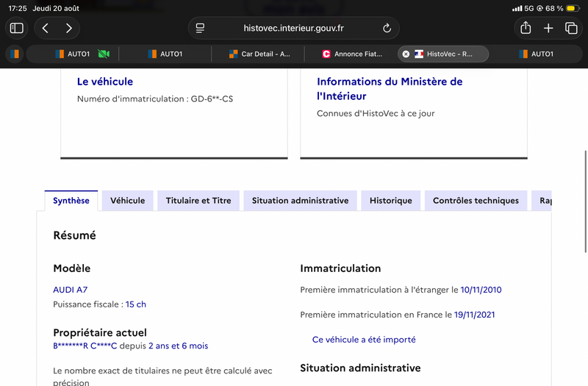Open page format reader menu icon
The image size is (588, 386).
pos(200,28)
